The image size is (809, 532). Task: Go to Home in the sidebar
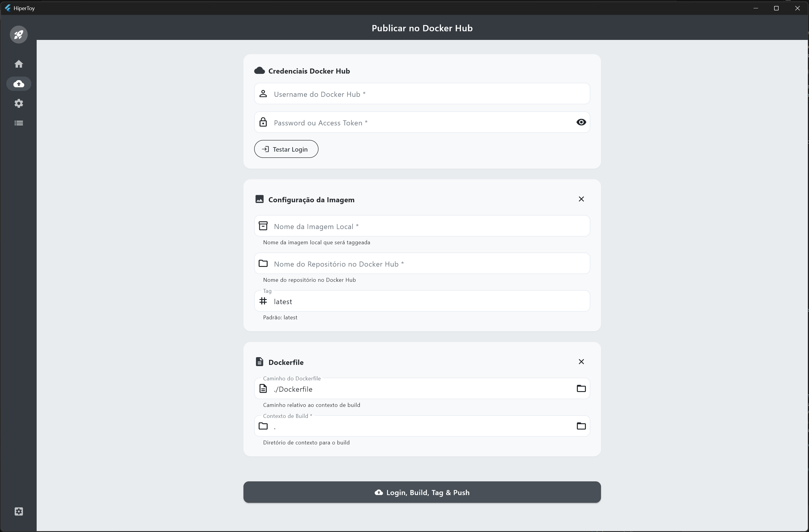click(x=19, y=64)
